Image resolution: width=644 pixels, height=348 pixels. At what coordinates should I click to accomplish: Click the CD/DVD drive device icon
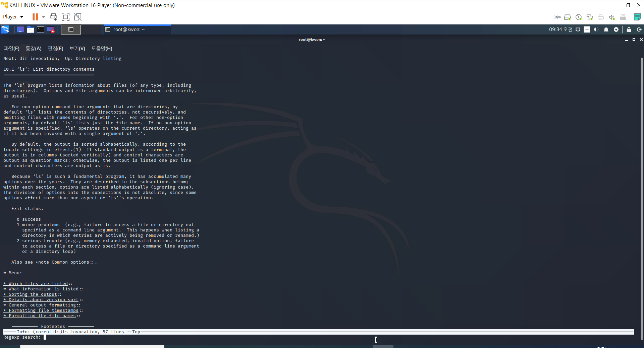pyautogui.click(x=579, y=17)
